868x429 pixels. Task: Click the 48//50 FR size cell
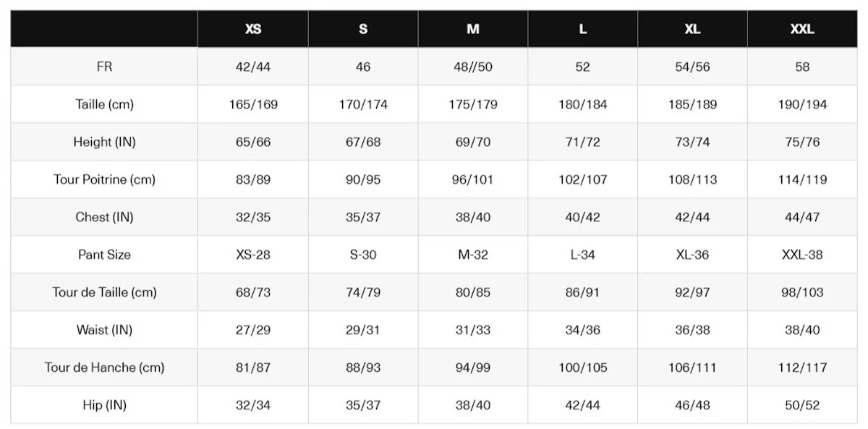473,67
